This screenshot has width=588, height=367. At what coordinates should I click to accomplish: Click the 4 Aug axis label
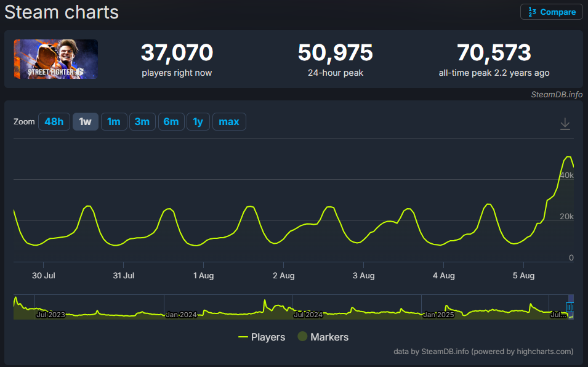point(444,275)
